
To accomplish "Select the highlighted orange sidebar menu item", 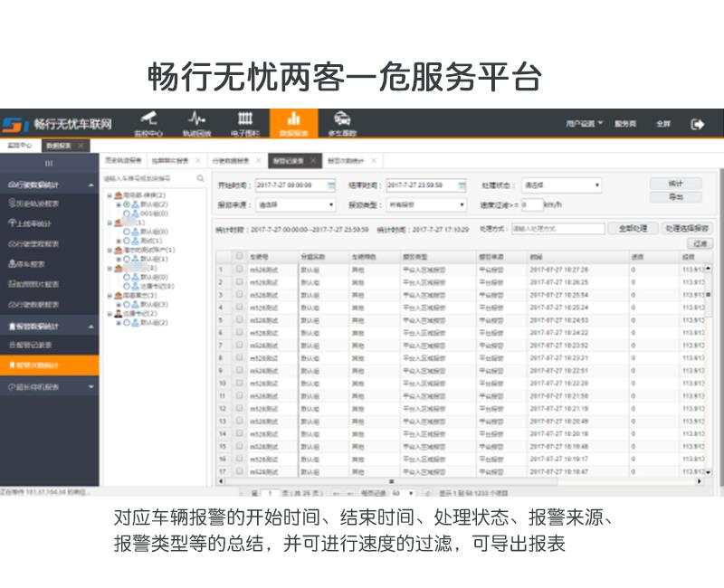I will pos(50,365).
